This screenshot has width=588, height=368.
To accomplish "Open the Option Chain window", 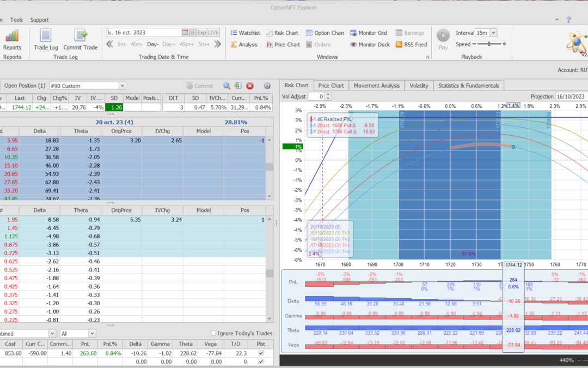I will pos(324,33).
